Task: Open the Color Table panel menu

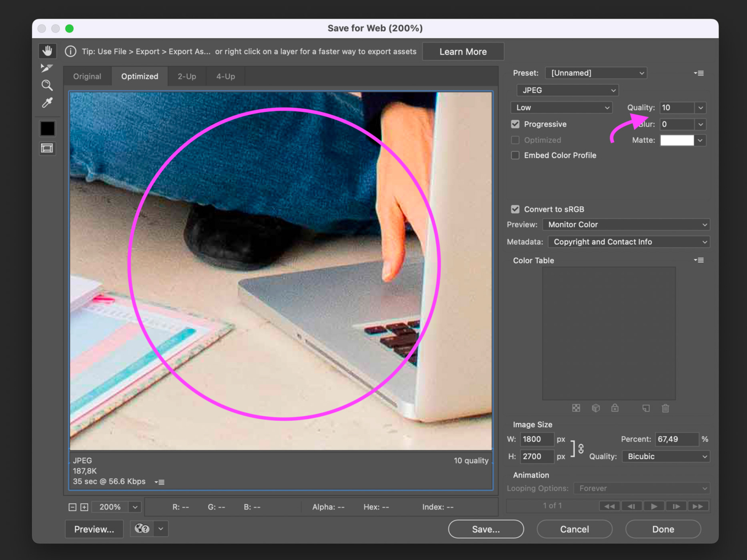Action: pyautogui.click(x=698, y=260)
